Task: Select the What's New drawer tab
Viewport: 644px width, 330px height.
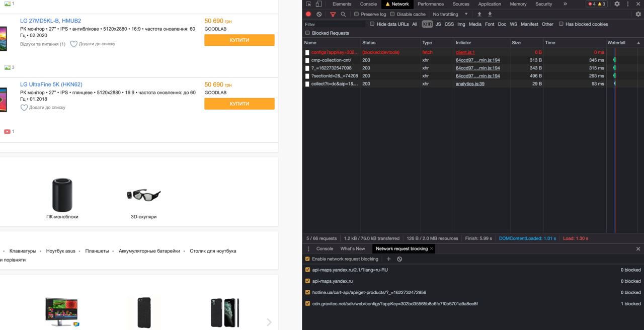Action: 353,249
